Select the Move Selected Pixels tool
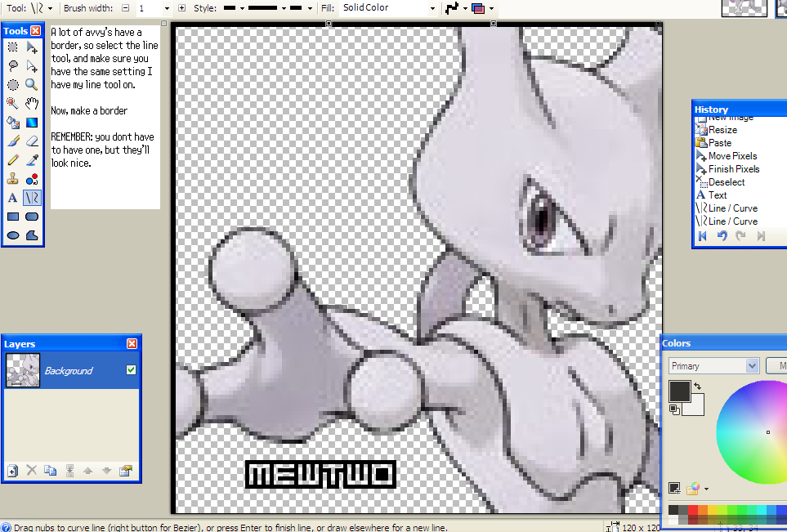Image resolution: width=787 pixels, height=532 pixels. click(x=32, y=47)
